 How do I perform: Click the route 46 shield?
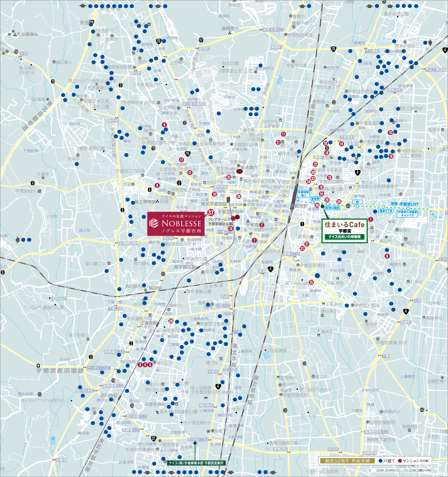pyautogui.click(x=422, y=410)
